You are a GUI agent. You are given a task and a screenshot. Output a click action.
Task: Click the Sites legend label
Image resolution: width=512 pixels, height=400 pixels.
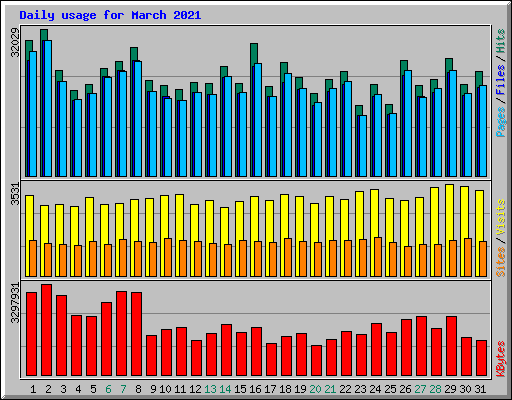point(501,262)
